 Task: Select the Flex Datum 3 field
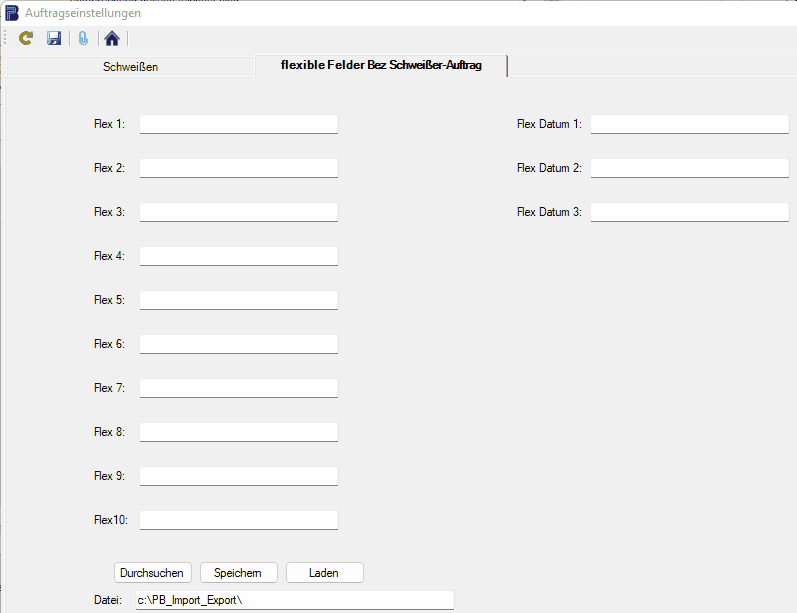tap(689, 212)
